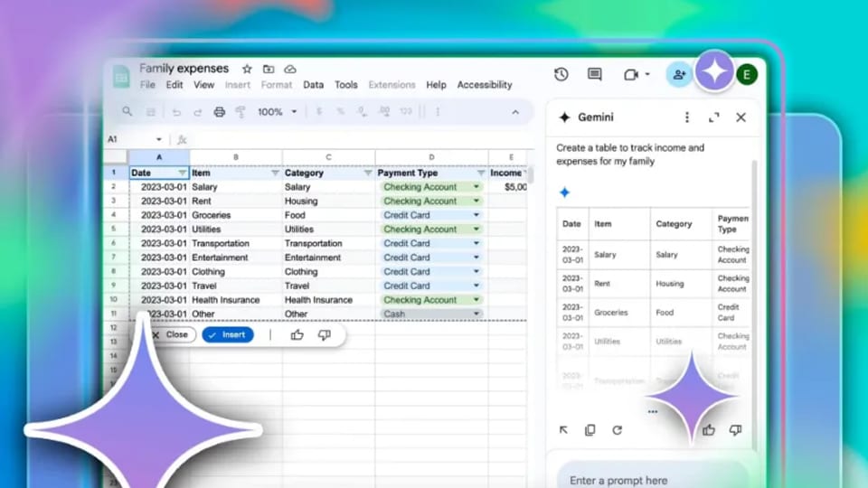Select column C header
868x488 pixels.
[x=328, y=157]
